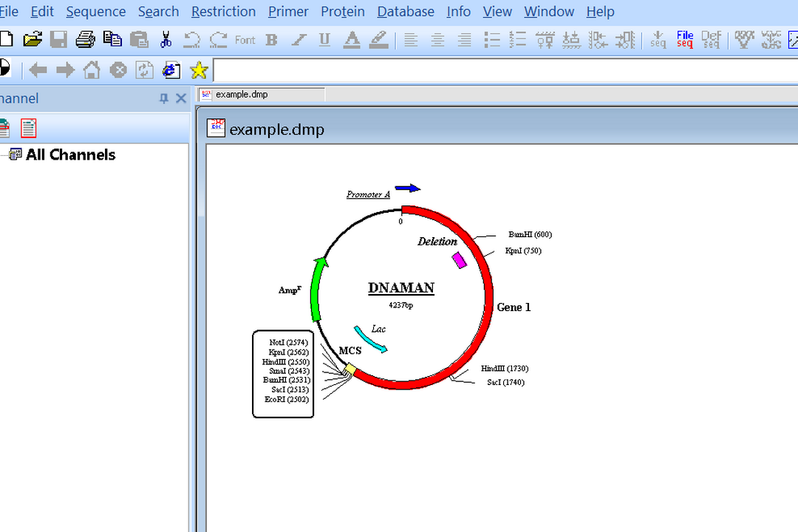Switch to the example.dmp tab

click(242, 95)
